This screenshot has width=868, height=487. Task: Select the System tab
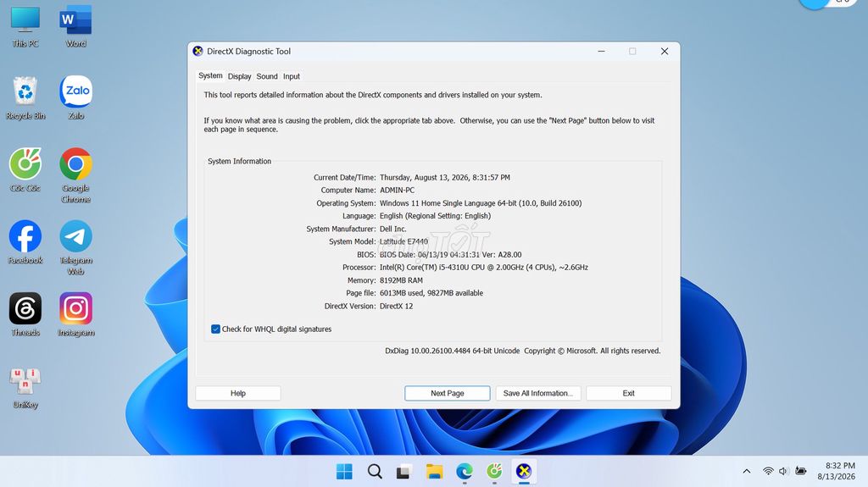click(210, 76)
